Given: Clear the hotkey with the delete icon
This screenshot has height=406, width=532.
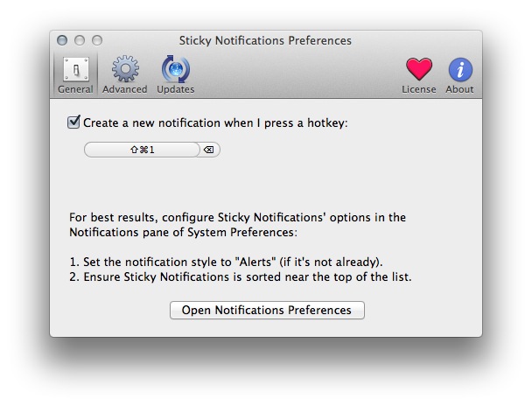Looking at the screenshot, I should pos(208,150).
